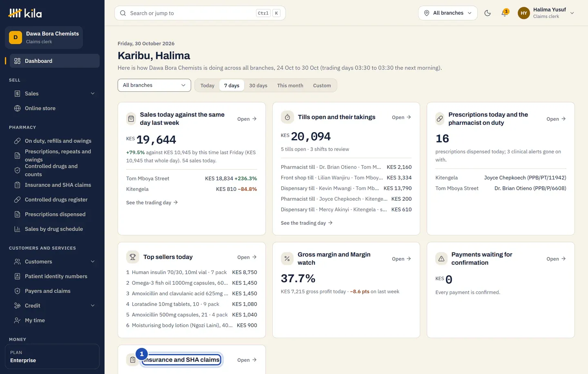This screenshot has width=588, height=374.
Task: Expand the Sales sidebar menu
Action: 55,93
